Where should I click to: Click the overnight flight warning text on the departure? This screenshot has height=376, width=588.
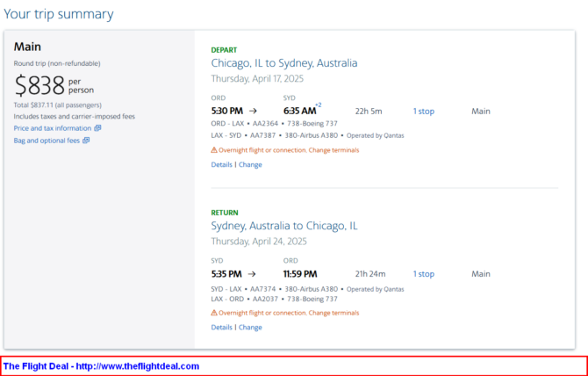(289, 150)
